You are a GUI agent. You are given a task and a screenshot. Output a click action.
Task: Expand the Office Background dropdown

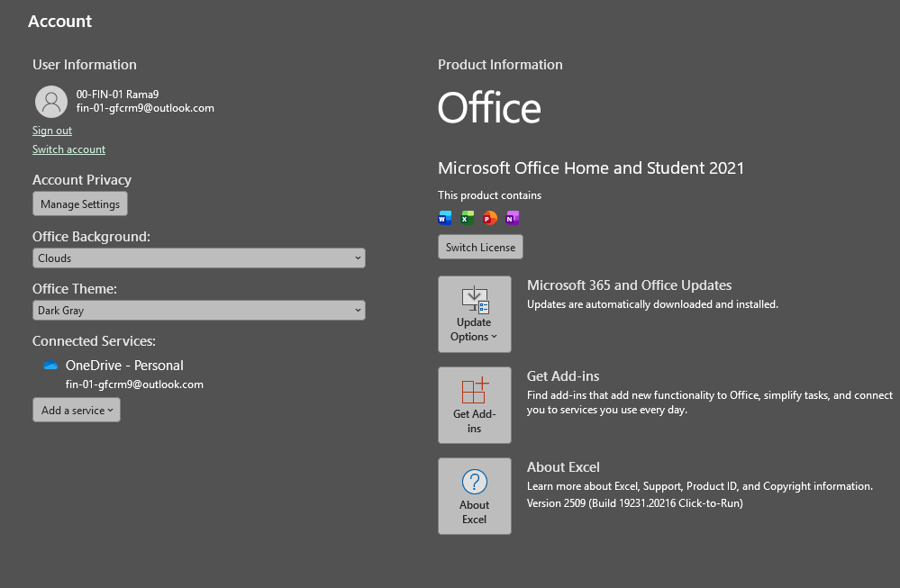point(198,258)
